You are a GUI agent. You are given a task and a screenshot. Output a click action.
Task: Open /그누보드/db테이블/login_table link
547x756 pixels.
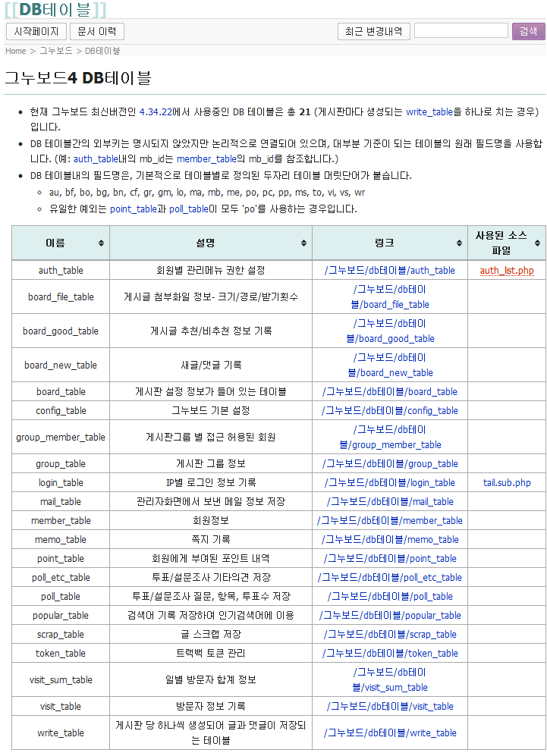390,482
